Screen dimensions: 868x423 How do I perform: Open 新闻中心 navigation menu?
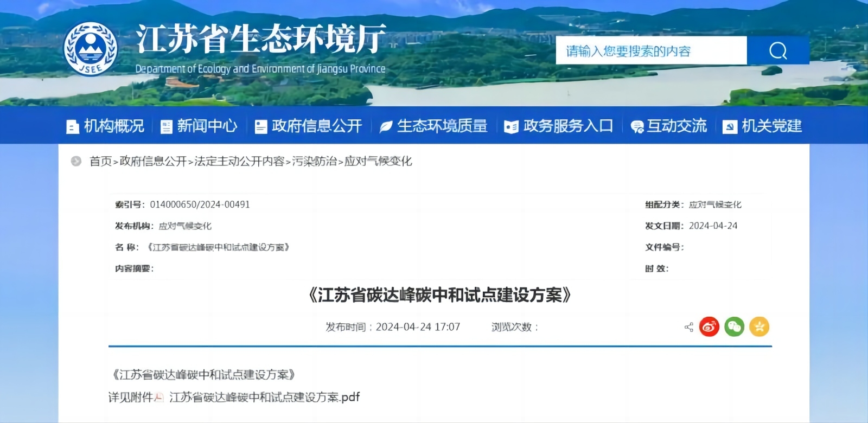point(200,126)
